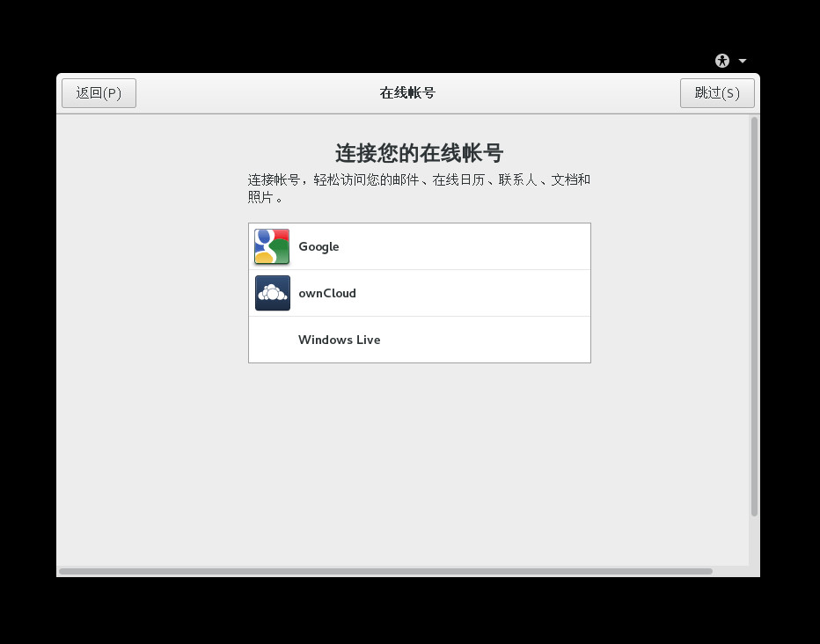Click the 在线帐号 title in header bar
Viewport: 820px width, 644px height.
(x=407, y=93)
